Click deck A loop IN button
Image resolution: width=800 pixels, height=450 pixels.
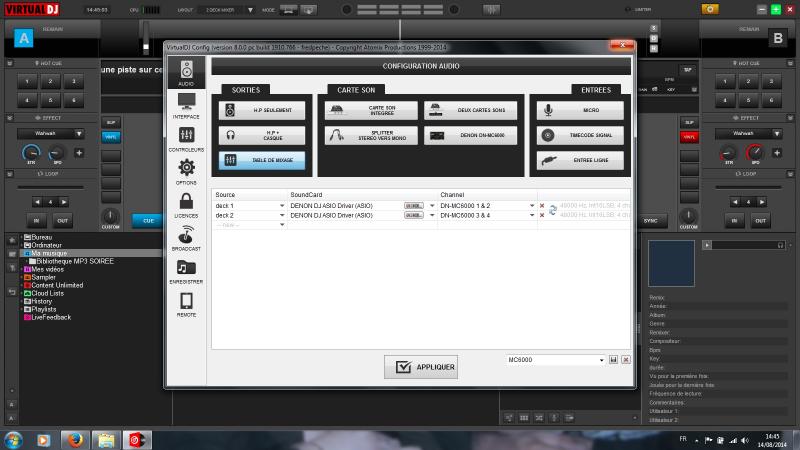[x=36, y=221]
